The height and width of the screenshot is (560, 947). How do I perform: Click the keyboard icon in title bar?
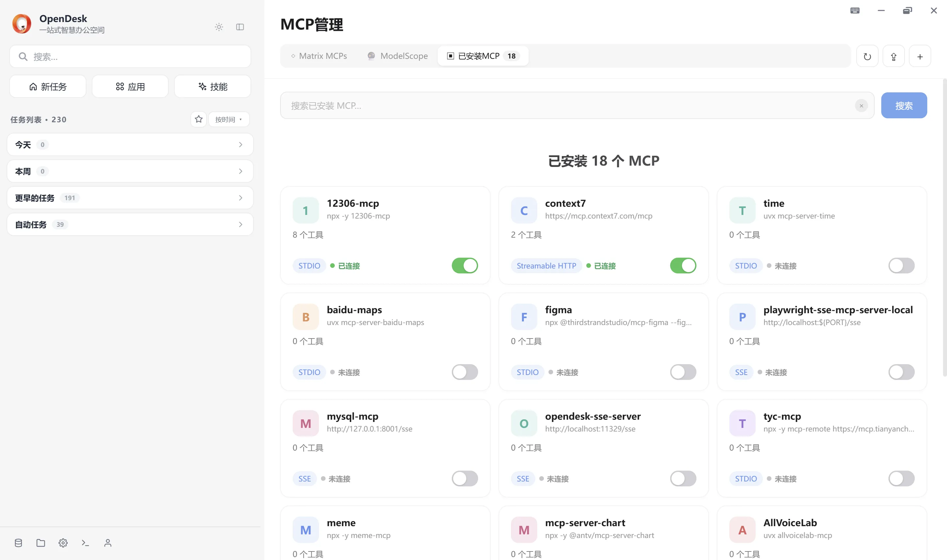[x=855, y=11]
